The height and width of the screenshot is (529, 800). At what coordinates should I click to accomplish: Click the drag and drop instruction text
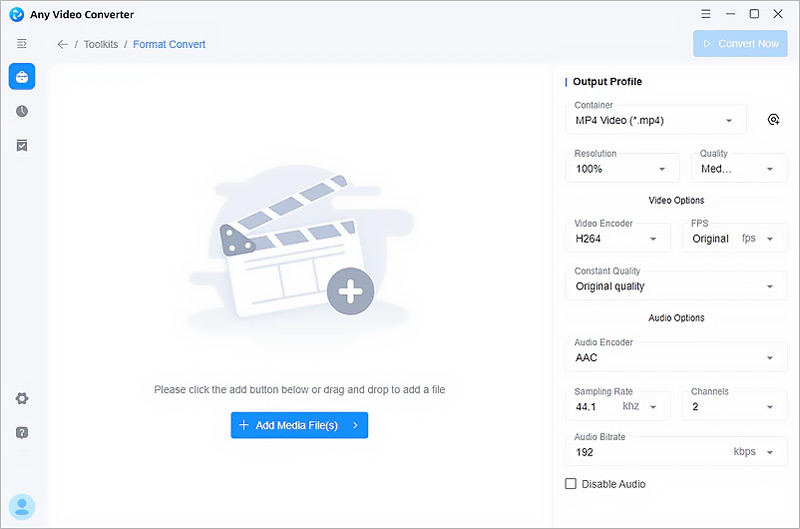(x=299, y=389)
